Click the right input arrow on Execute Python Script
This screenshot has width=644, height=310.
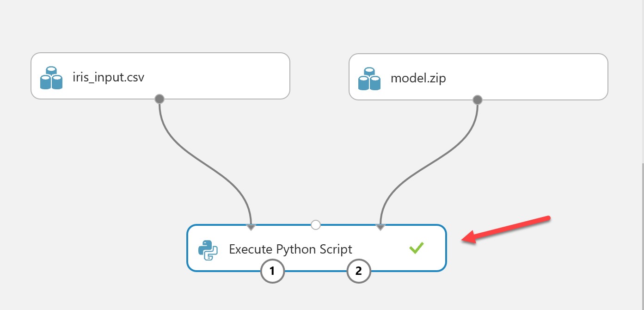380,227
